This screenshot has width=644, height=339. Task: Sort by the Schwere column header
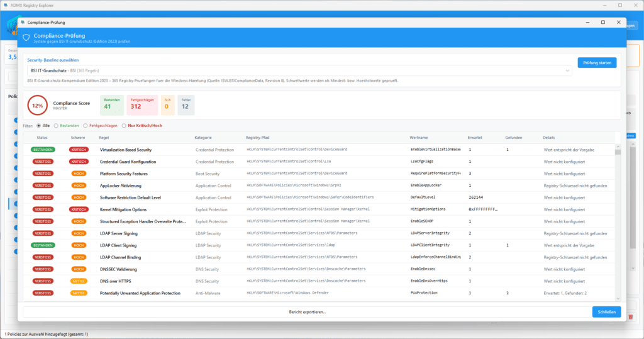(78, 138)
